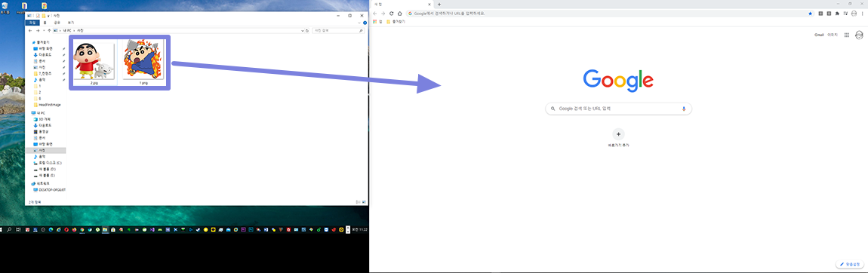Image resolution: width=868 pixels, height=273 pixels.
Task: Open Explorer help question mark icon
Action: coord(364,23)
